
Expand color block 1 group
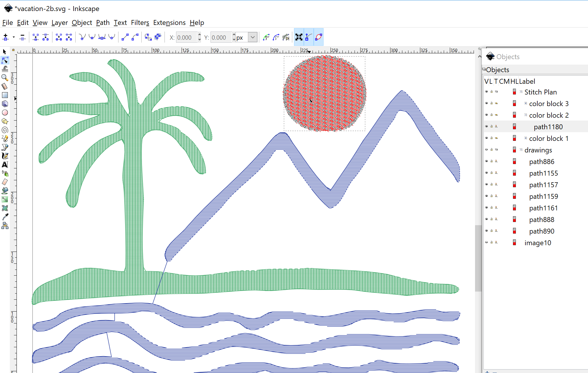tap(525, 138)
